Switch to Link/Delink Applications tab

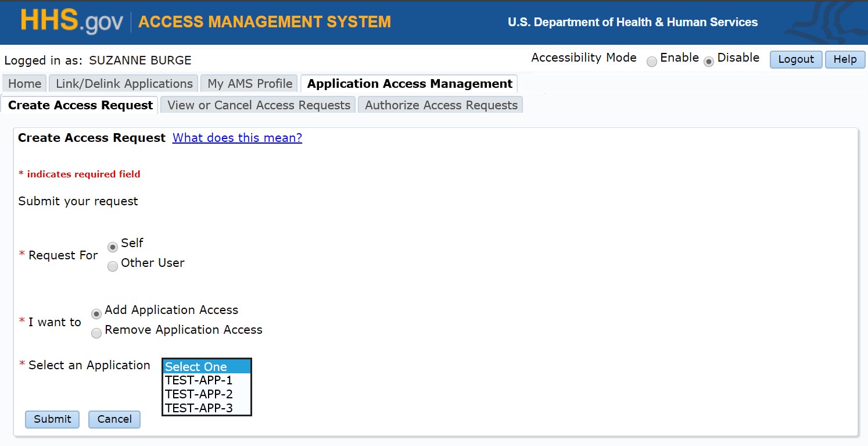(x=124, y=84)
